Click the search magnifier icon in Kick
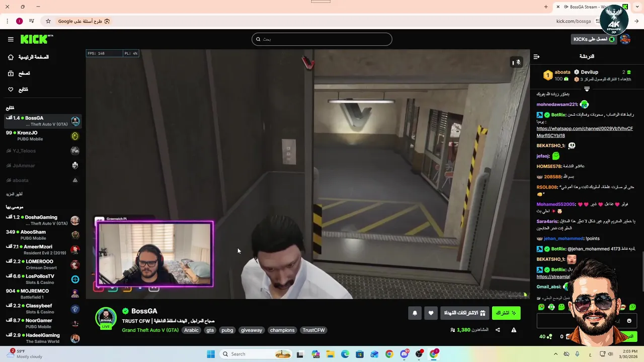The height and width of the screenshot is (362, 644). (x=258, y=39)
